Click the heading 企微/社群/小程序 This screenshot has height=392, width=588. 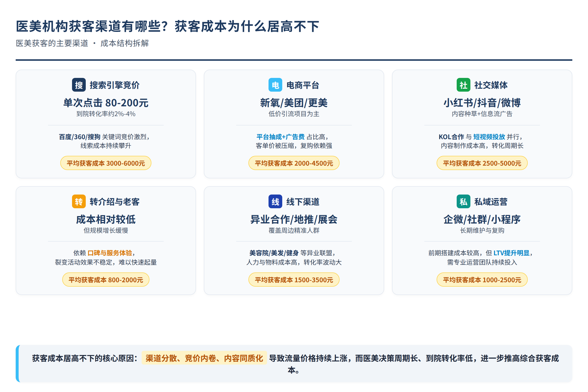tap(482, 219)
